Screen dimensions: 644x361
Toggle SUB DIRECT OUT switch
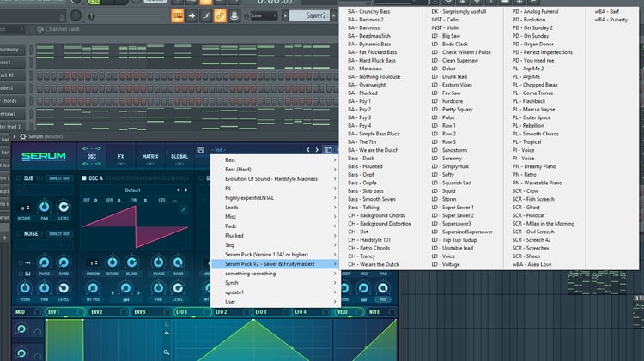click(59, 178)
